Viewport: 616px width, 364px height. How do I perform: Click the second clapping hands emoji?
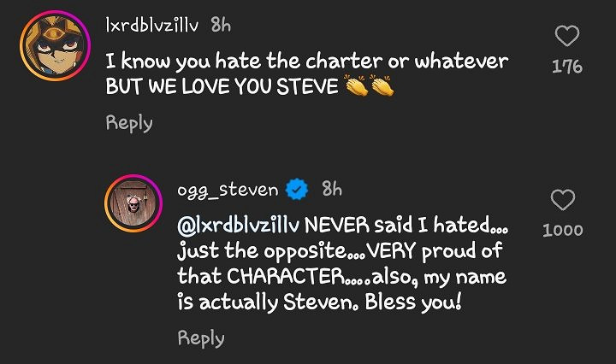[382, 87]
